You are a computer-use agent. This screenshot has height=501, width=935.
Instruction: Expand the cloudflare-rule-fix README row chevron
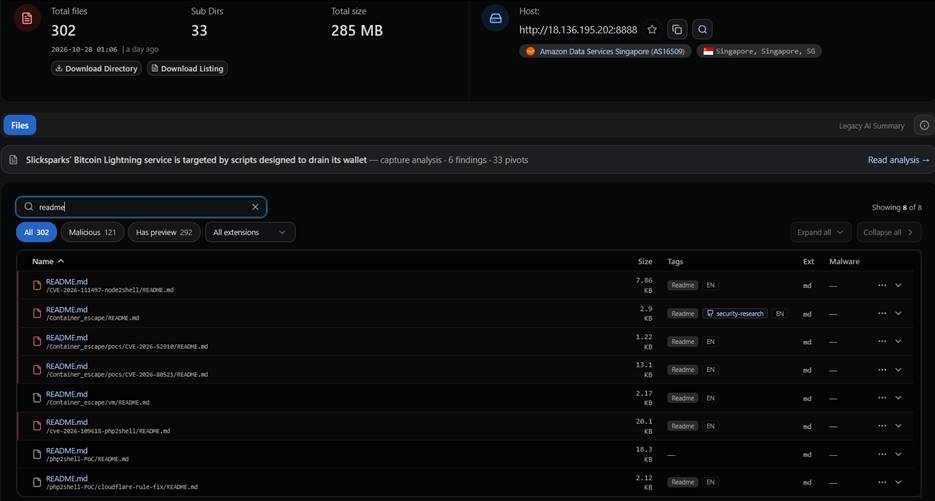click(899, 482)
